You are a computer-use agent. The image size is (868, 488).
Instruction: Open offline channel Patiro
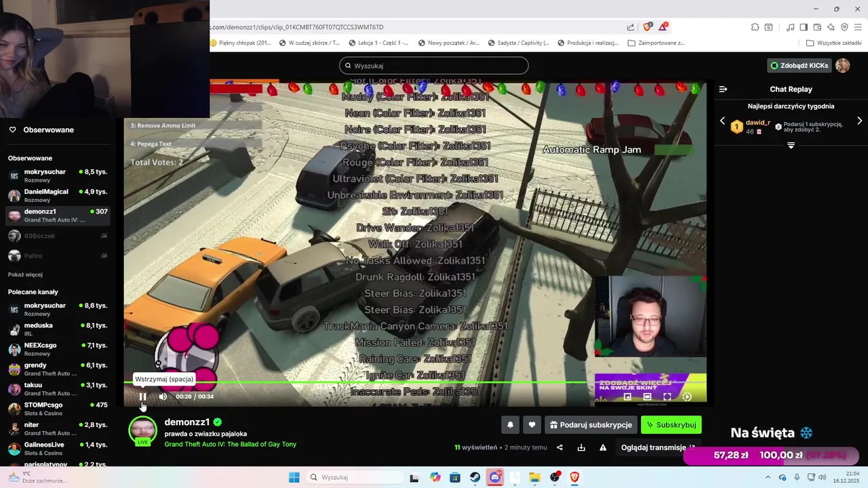pos(57,256)
